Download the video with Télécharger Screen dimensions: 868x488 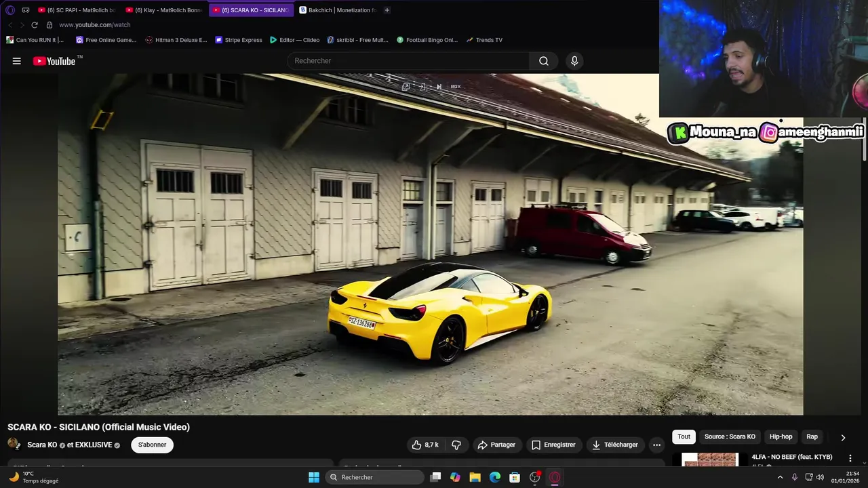pyautogui.click(x=615, y=445)
